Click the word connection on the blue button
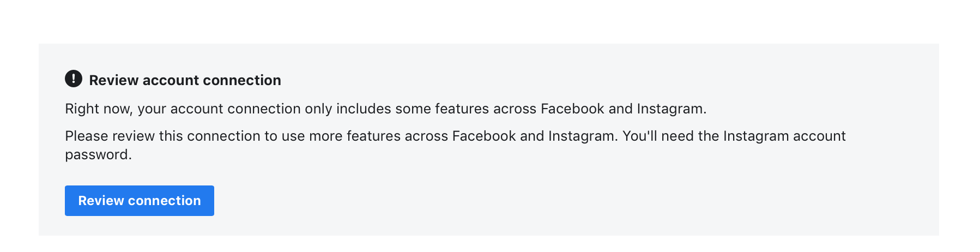This screenshot has height=252, width=980. point(165,201)
